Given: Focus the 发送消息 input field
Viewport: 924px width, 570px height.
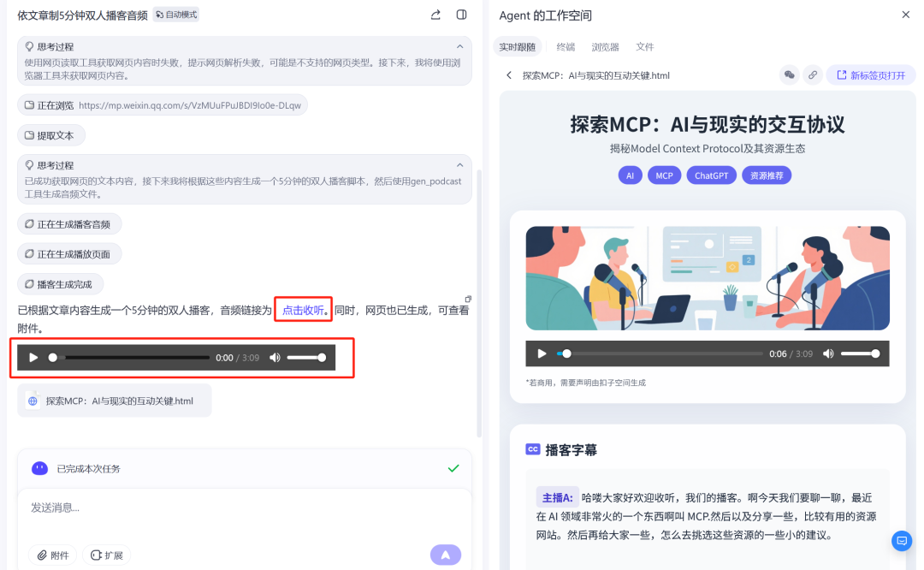Looking at the screenshot, I should click(245, 508).
